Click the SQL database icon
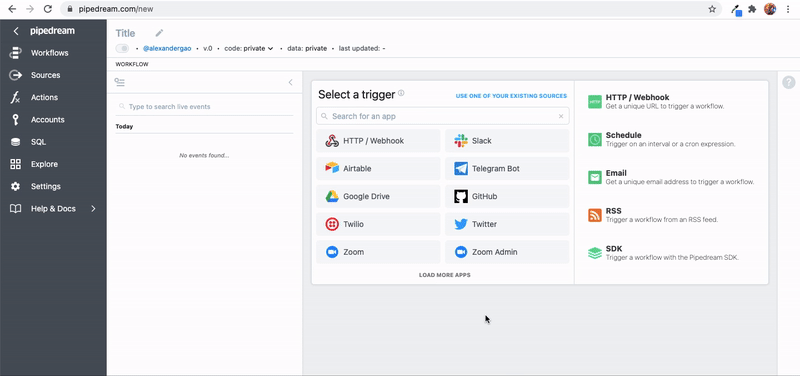The width and height of the screenshot is (800, 376). [16, 142]
